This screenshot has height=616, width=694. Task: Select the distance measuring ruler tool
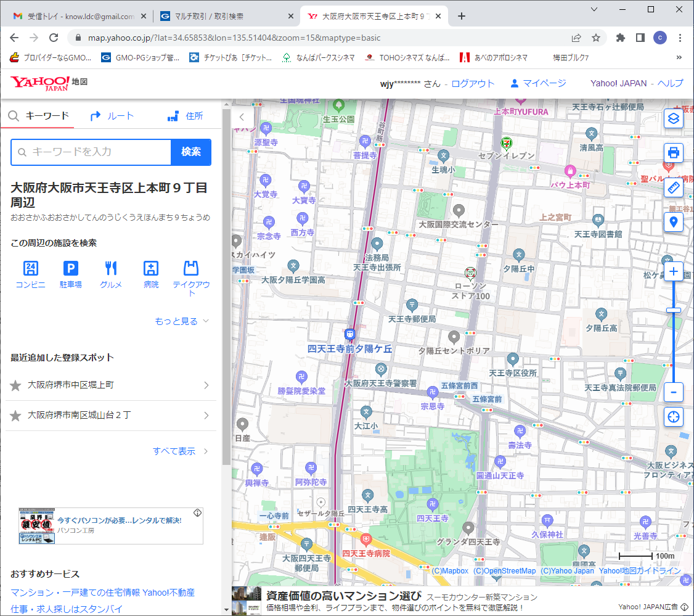tap(674, 187)
